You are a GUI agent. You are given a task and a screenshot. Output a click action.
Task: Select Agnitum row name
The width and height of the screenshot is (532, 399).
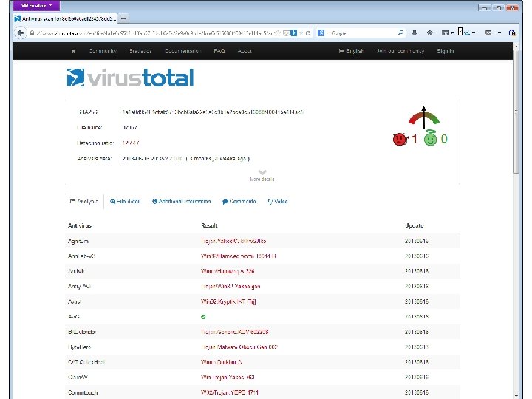tap(78, 241)
